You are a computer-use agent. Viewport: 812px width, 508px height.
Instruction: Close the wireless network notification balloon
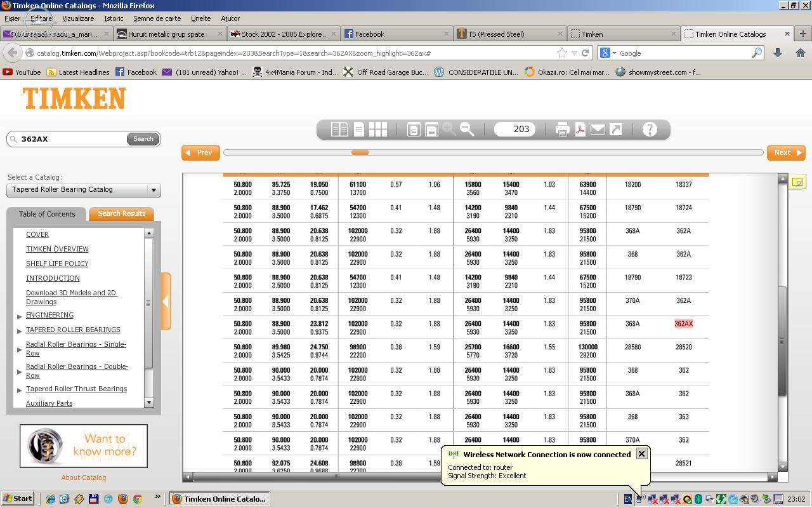641,453
